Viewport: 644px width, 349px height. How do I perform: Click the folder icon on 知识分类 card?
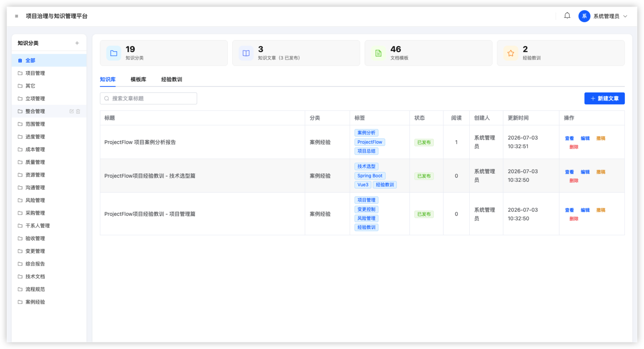(x=114, y=53)
